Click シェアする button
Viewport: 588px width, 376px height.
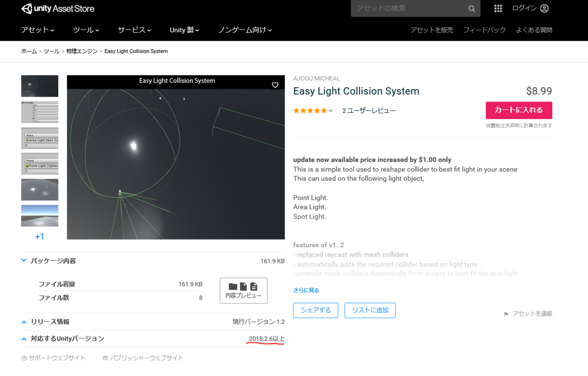pos(316,310)
